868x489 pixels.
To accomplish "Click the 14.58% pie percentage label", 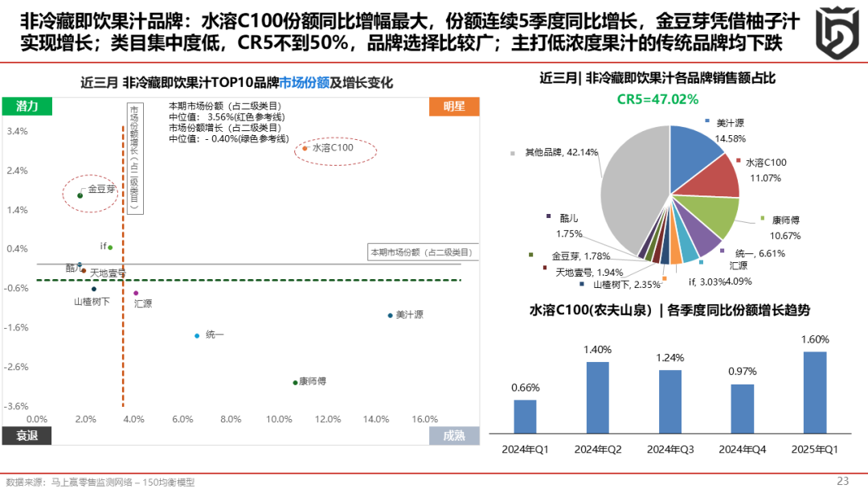I will [730, 138].
